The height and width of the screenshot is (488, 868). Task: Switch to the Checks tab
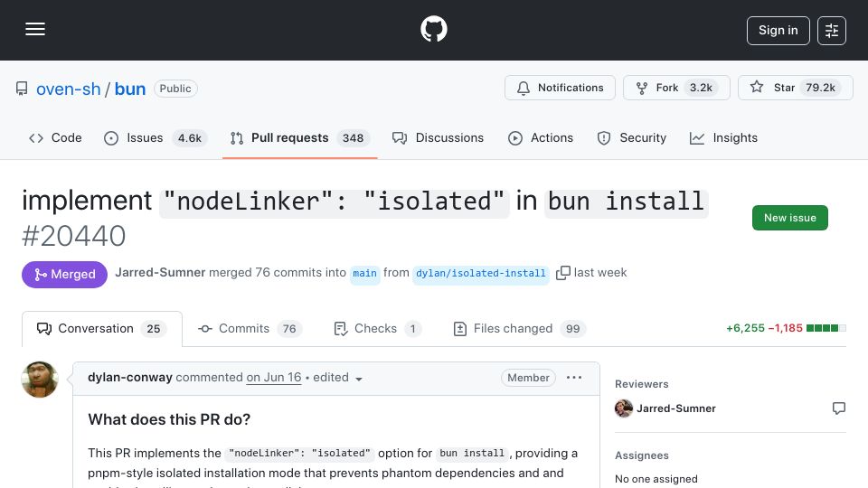coord(378,329)
